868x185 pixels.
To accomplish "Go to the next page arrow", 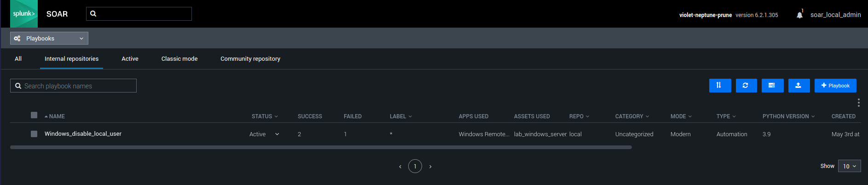I will click(x=430, y=167).
